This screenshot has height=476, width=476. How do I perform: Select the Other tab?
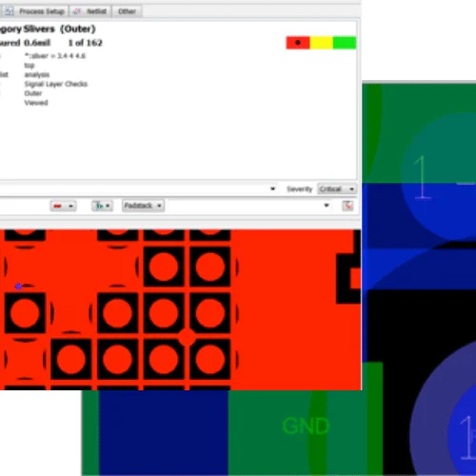click(127, 11)
